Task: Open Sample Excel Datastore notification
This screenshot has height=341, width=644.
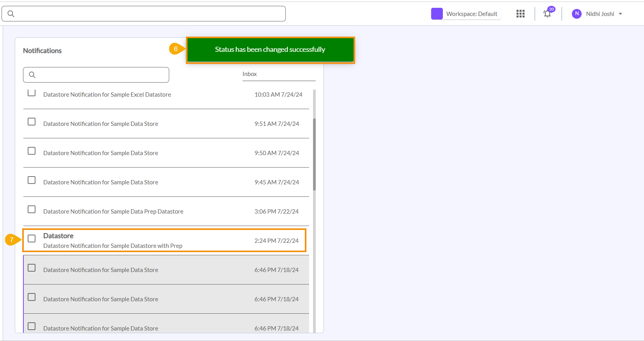Action: tap(107, 95)
